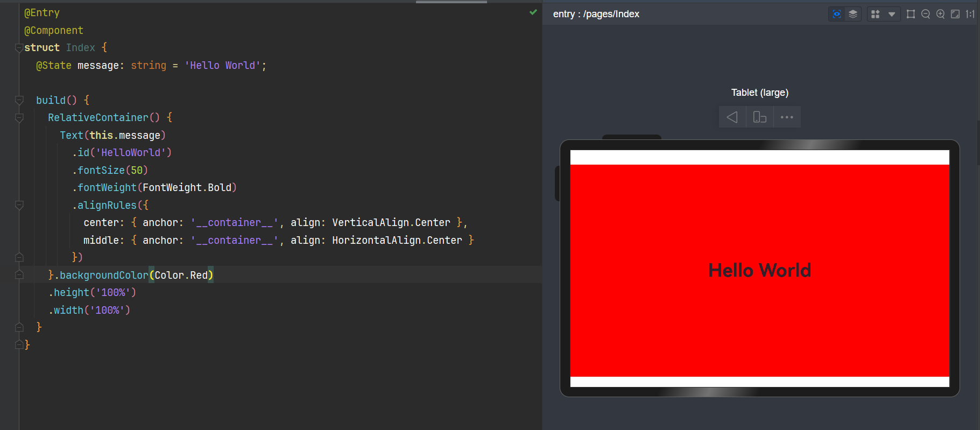Viewport: 980px width, 430px height.
Task: Zoom out the previewer
Action: (926, 14)
